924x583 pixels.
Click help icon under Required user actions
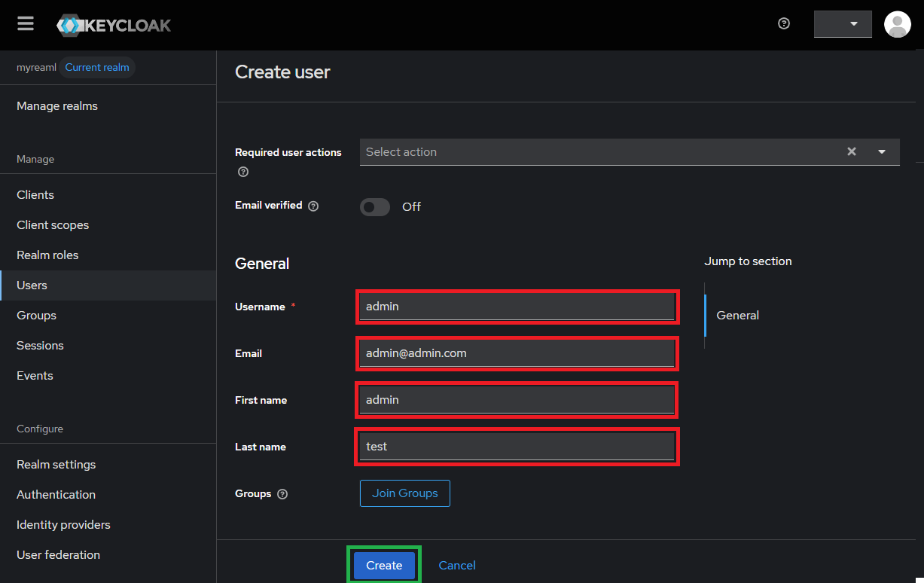coord(243,172)
